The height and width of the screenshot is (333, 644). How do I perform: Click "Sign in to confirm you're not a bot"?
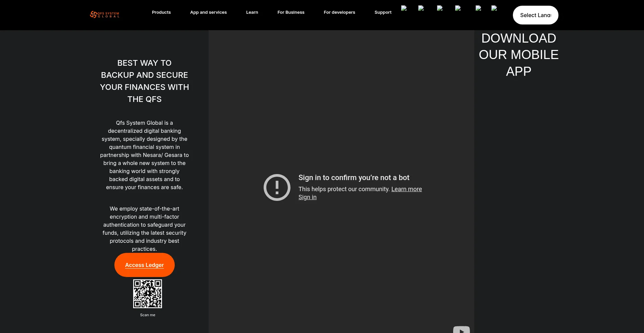tap(354, 178)
